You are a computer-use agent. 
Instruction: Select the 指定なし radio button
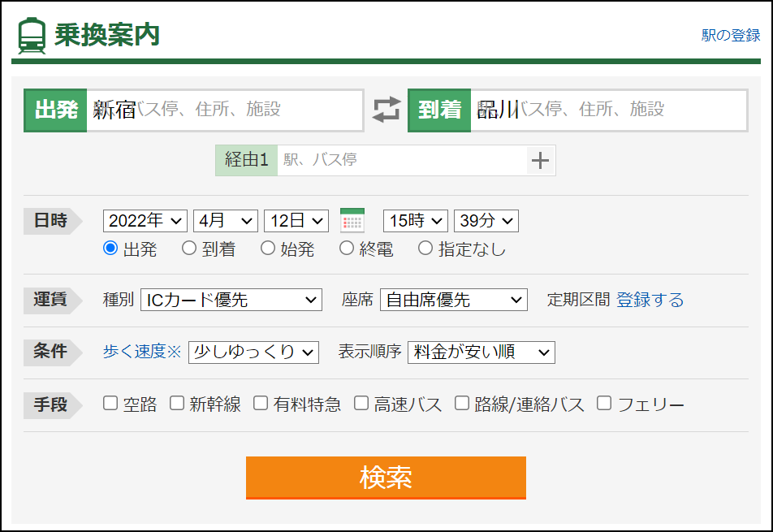pos(425,249)
